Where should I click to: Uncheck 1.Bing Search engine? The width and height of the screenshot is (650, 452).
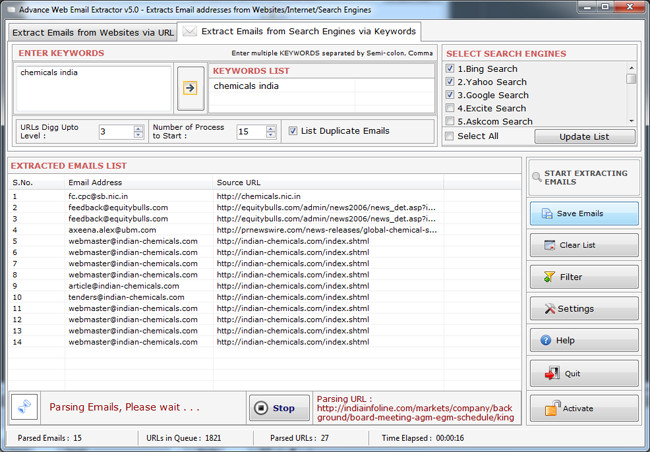coord(450,68)
